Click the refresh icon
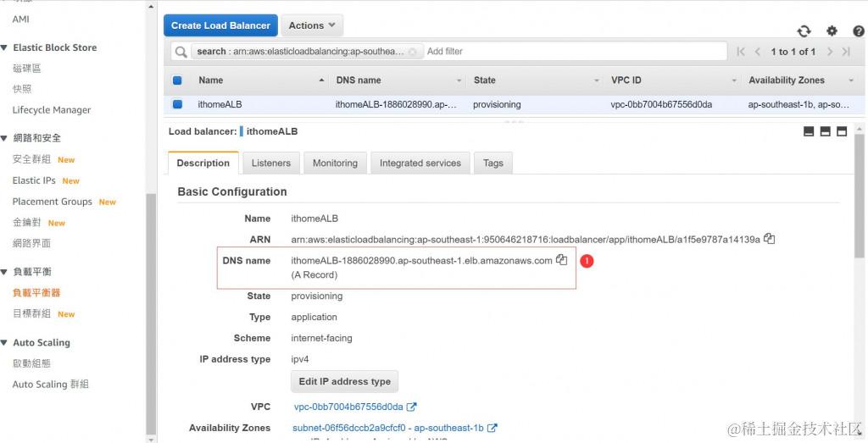The height and width of the screenshot is (443, 868). (x=804, y=31)
